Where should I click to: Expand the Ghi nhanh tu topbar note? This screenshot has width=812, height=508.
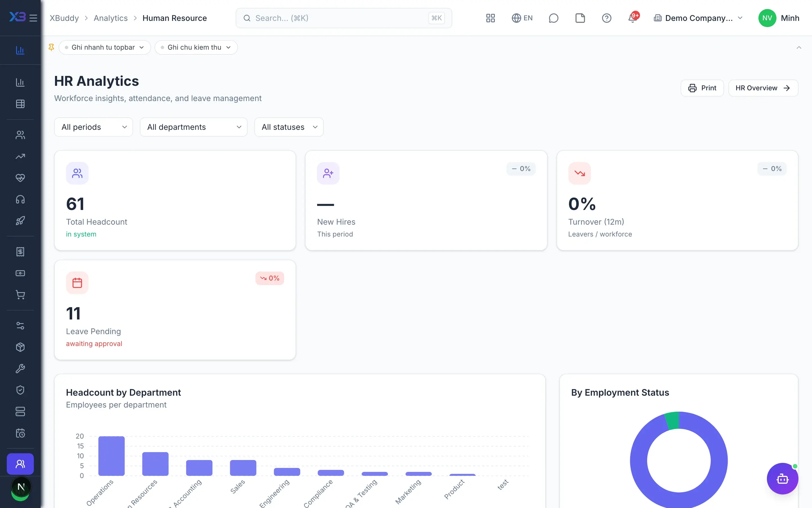point(105,47)
